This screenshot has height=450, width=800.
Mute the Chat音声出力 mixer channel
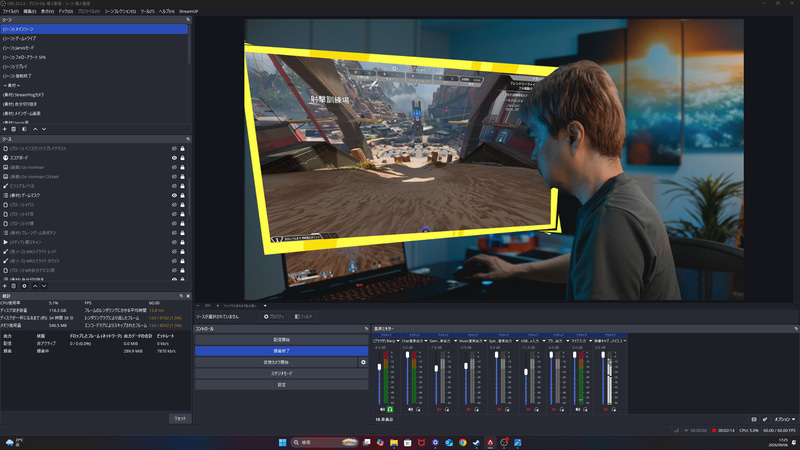[410, 409]
